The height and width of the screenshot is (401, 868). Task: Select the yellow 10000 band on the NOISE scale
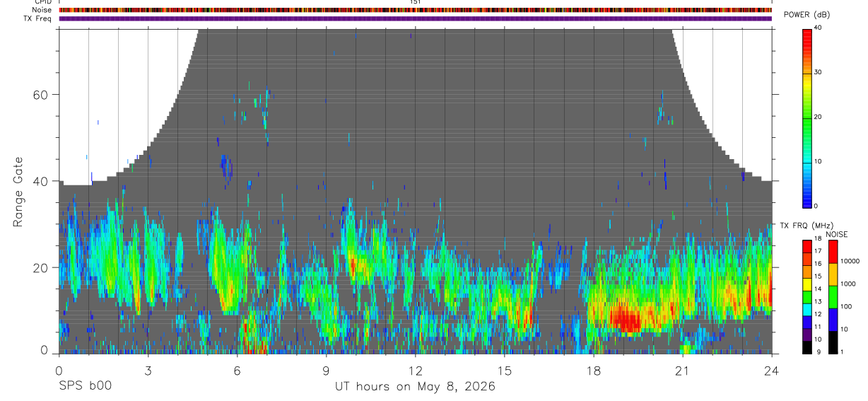point(832,274)
